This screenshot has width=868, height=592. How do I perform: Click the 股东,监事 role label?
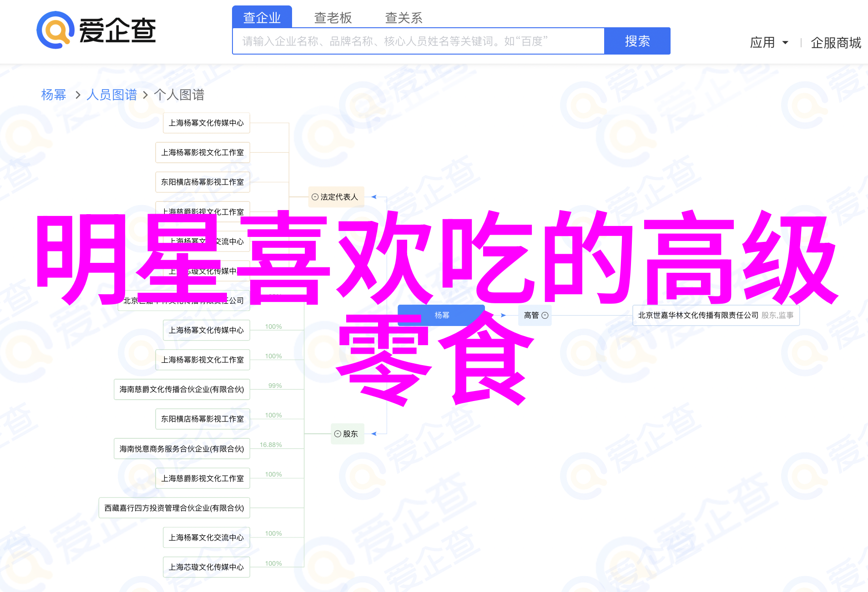pyautogui.click(x=777, y=315)
